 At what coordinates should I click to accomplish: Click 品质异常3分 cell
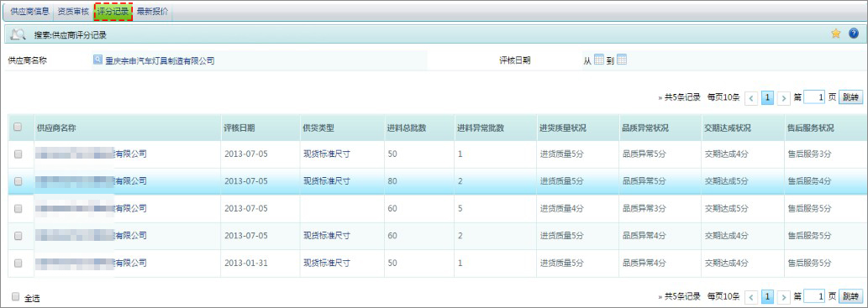pyautogui.click(x=644, y=208)
